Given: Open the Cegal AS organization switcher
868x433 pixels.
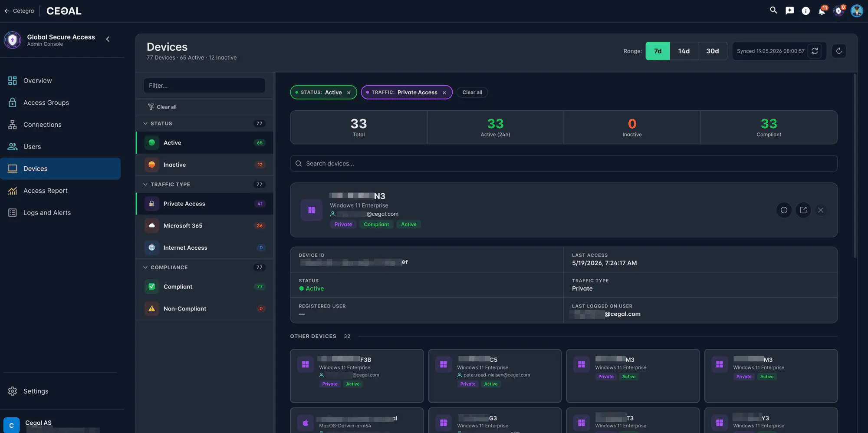Looking at the screenshot, I should 61,425.
